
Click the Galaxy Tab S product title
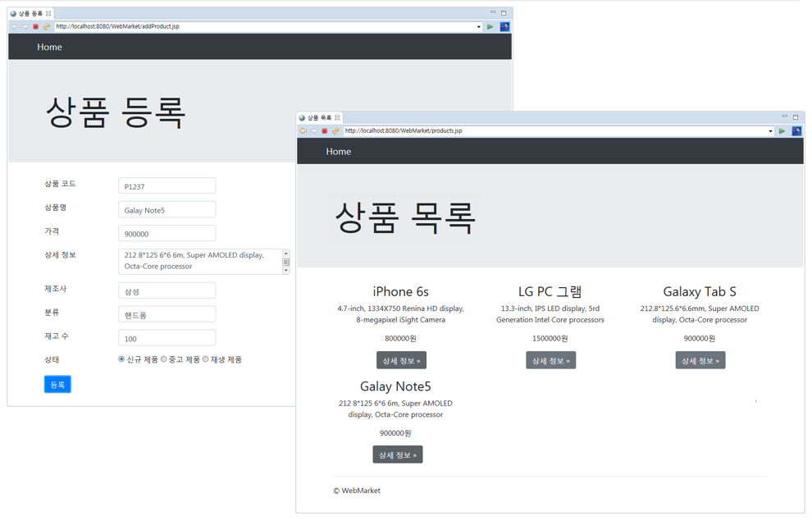point(700,292)
